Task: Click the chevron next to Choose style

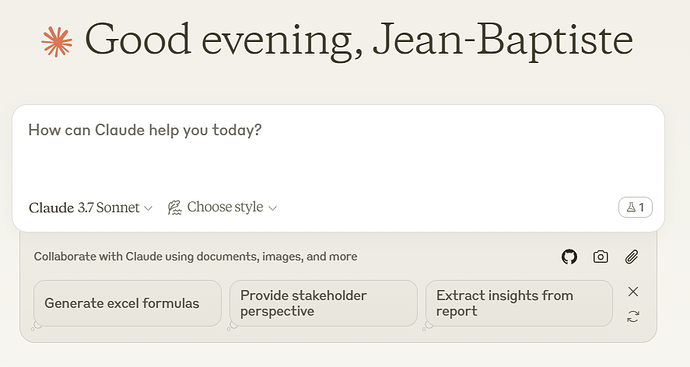Action: pos(273,208)
